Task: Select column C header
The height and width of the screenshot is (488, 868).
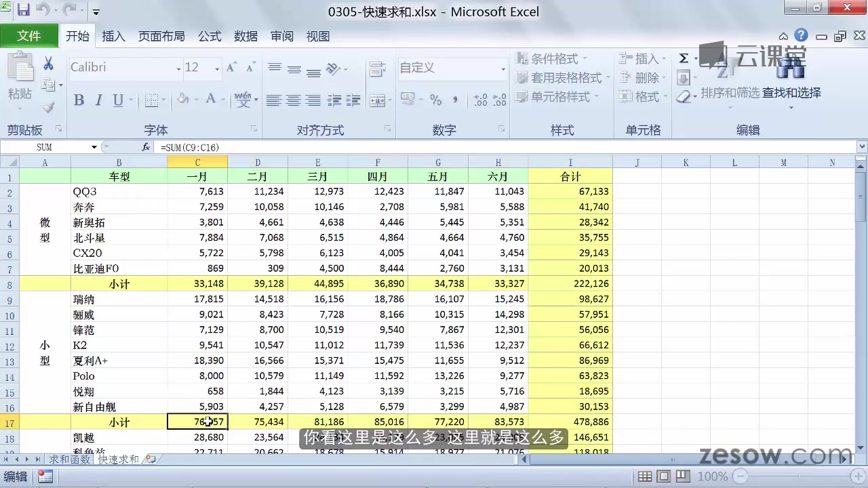Action: [x=197, y=163]
